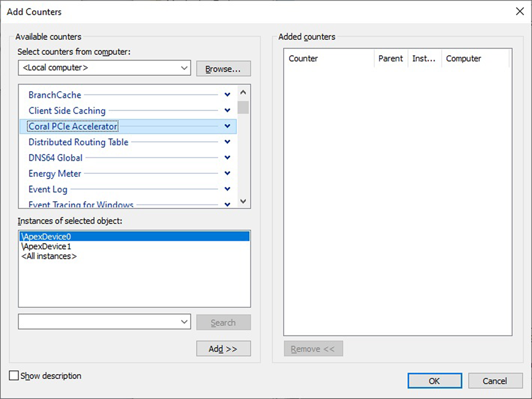Click the Browse button

(223, 69)
